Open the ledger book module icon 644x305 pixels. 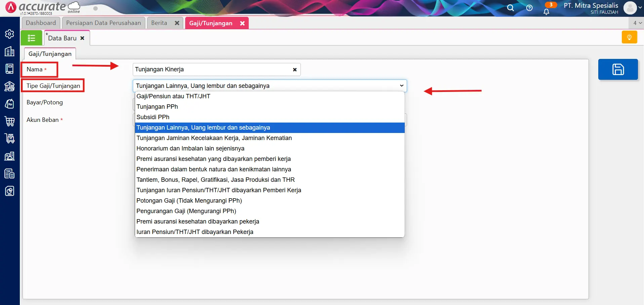pos(9,69)
